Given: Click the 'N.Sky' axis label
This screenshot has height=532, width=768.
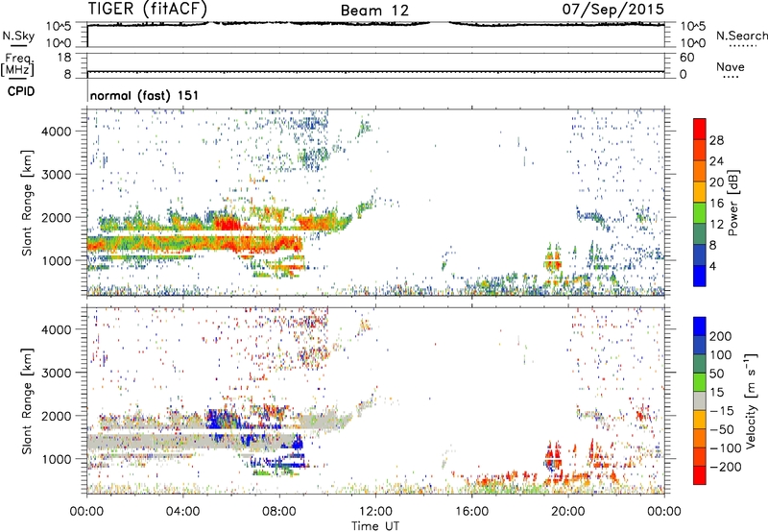Looking at the screenshot, I should pos(18,36).
